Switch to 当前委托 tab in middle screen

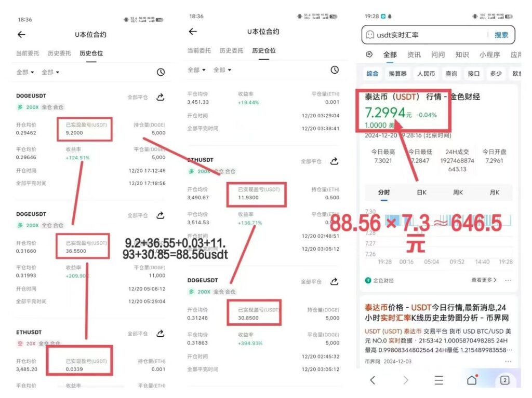[199, 50]
